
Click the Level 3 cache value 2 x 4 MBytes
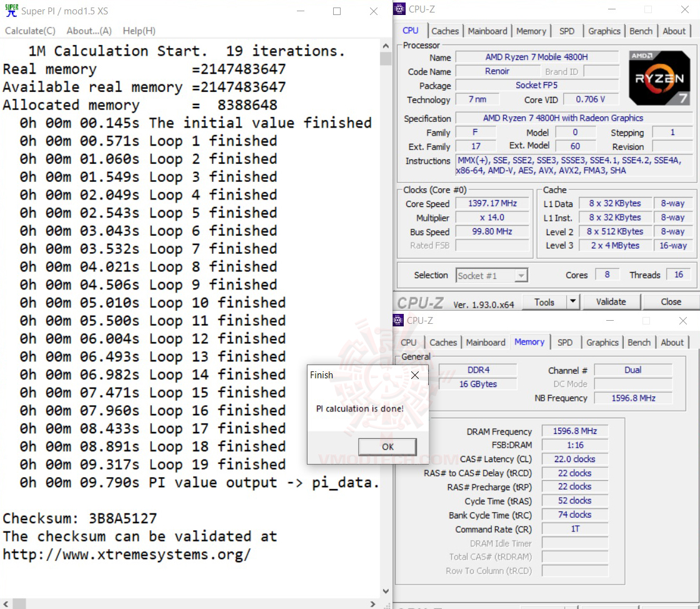pos(615,246)
